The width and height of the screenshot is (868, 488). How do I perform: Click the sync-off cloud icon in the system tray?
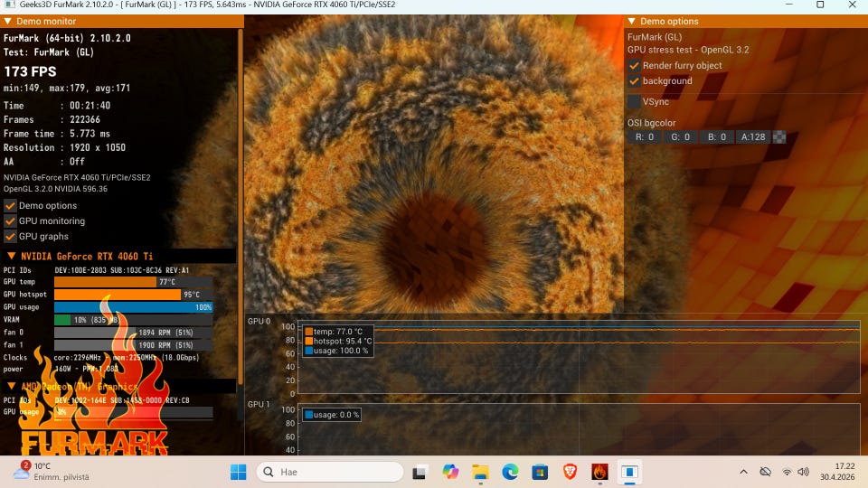[766, 472]
